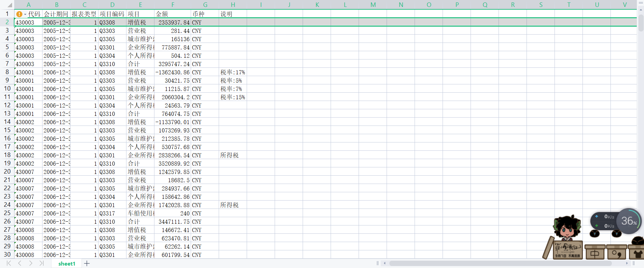Switch to the sheet1 tab
The image size is (644, 268).
click(x=67, y=264)
